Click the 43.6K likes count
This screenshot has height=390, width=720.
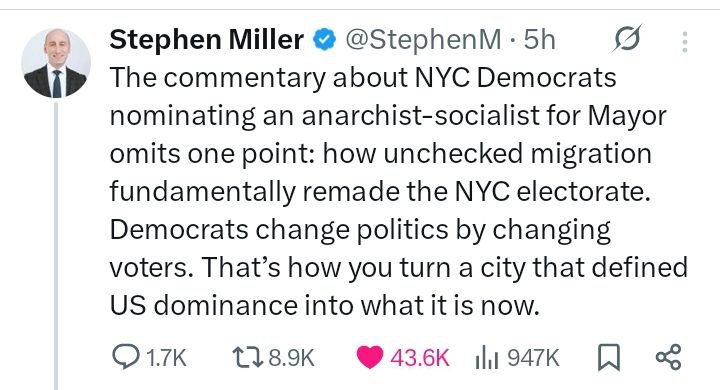click(420, 357)
